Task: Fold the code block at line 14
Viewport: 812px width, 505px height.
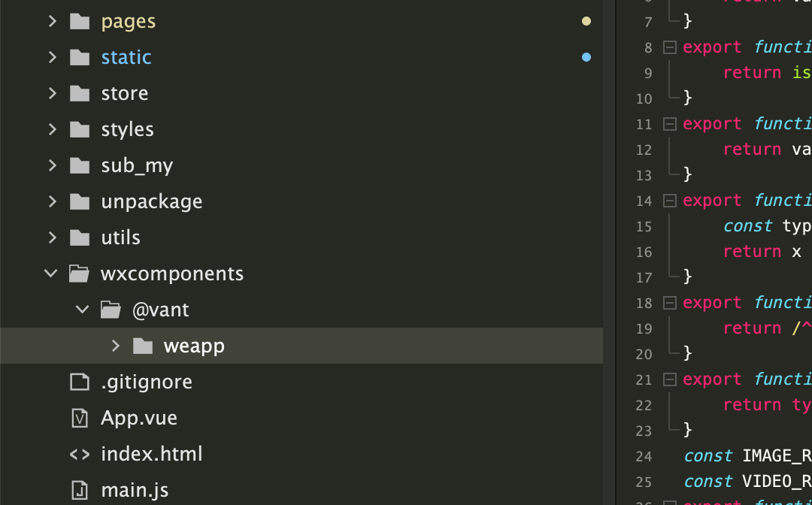Action: tap(669, 201)
